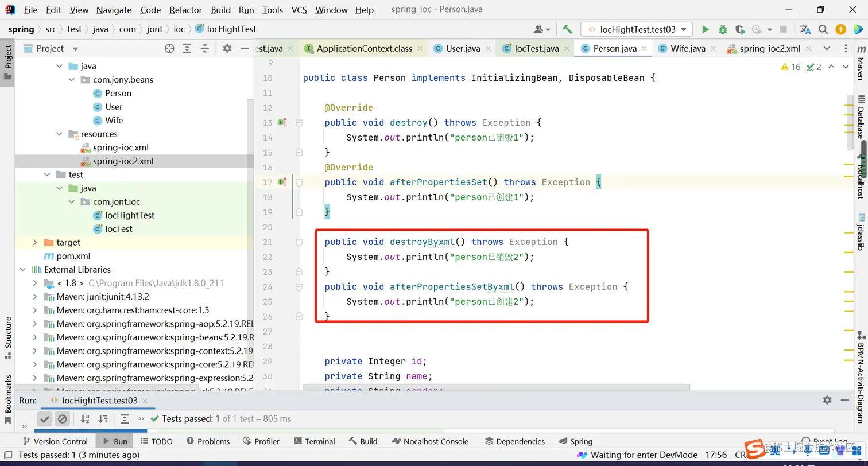Image resolution: width=868 pixels, height=466 pixels.
Task: Hide the Project tool window
Action: (x=245, y=49)
